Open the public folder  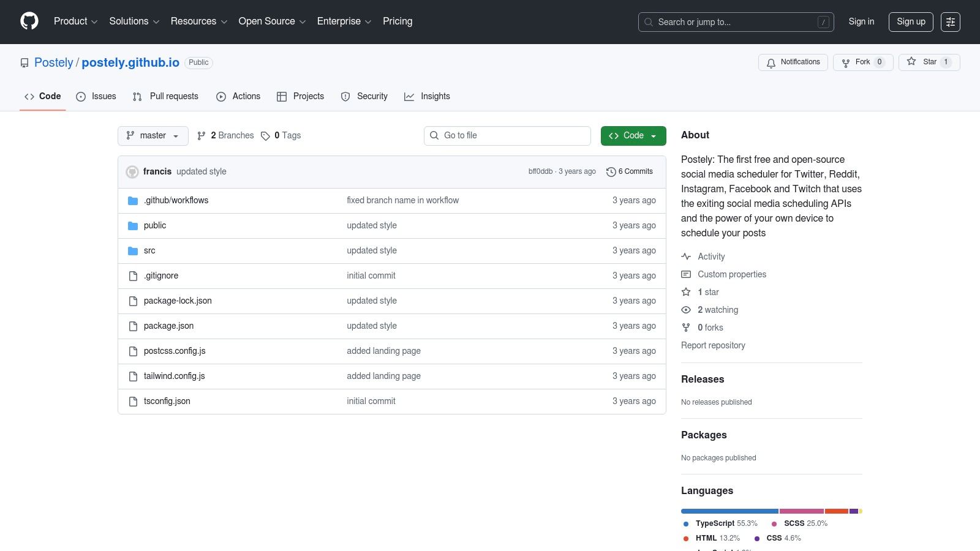tap(155, 225)
